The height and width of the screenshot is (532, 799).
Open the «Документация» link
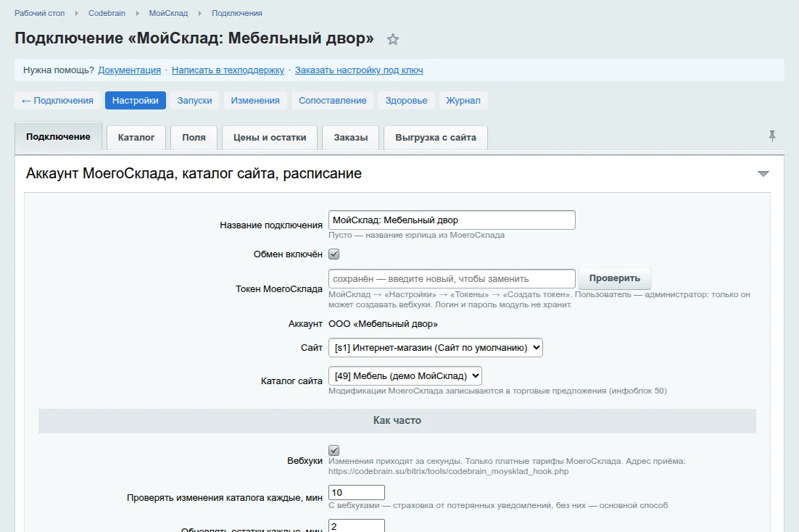130,70
